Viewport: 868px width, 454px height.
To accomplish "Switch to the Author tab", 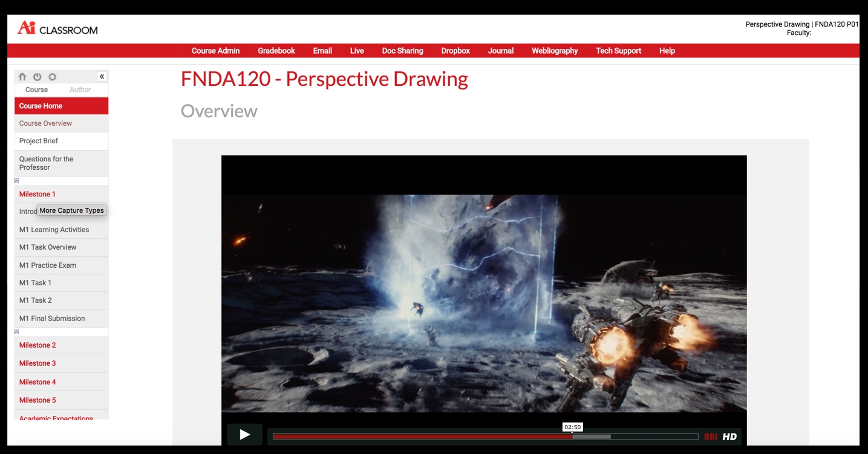I will pos(80,89).
